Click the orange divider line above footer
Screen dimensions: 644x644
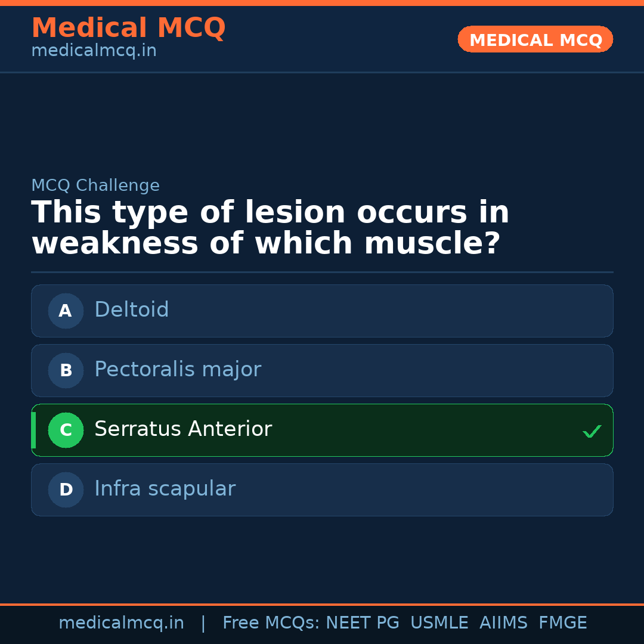coord(322,604)
